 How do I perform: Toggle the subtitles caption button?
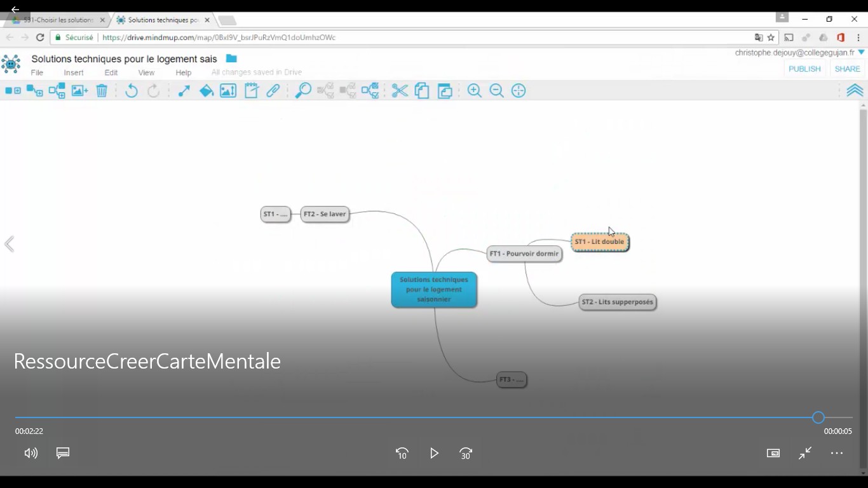(x=63, y=453)
